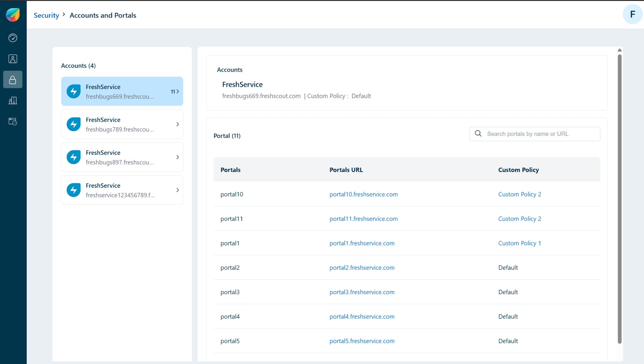This screenshot has height=364, width=644.
Task: Open portal2.freshservice.com link
Action: (x=362, y=268)
